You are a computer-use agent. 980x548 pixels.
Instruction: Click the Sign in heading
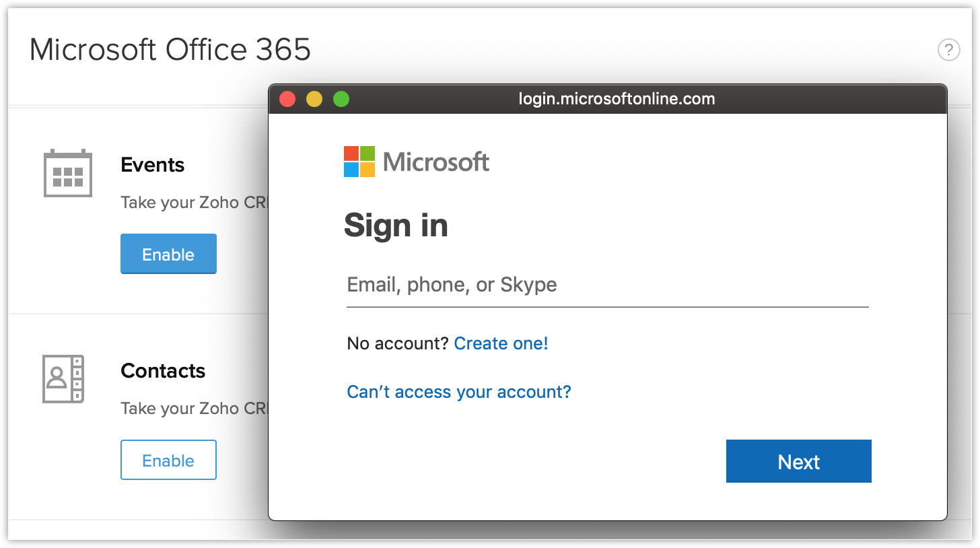(396, 225)
